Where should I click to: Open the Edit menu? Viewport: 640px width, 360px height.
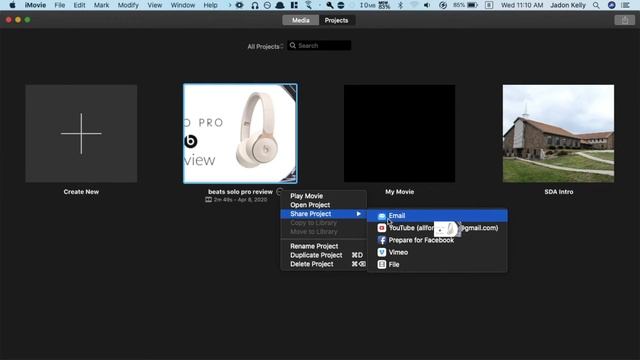(x=79, y=5)
